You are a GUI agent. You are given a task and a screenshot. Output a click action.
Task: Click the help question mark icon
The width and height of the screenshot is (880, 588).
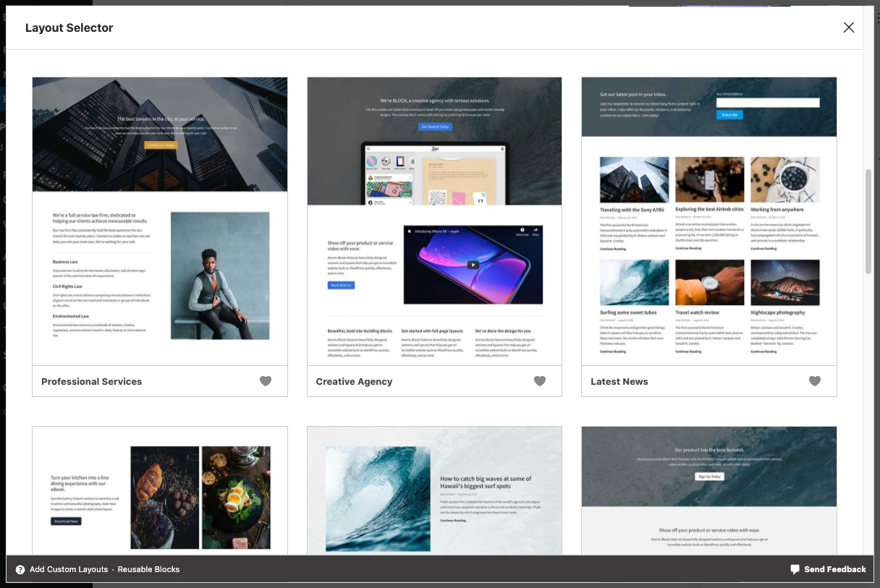(x=20, y=569)
